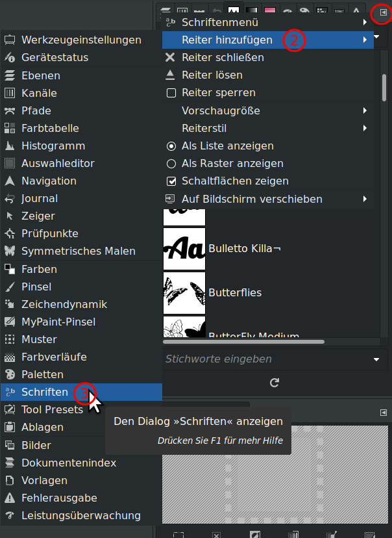The image size is (392, 538).
Task: Open the MyPaint-Pinsel entry
Action: (81, 322)
